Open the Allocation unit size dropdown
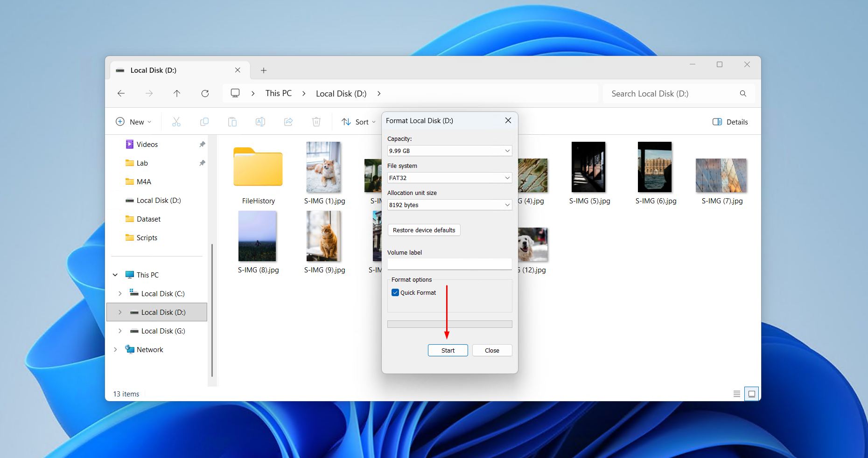868x458 pixels. tap(449, 205)
